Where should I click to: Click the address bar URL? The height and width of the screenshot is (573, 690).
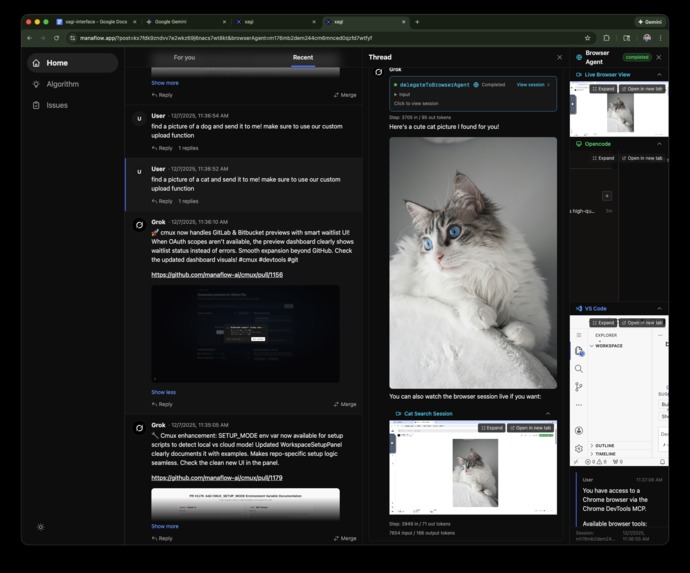pos(226,38)
